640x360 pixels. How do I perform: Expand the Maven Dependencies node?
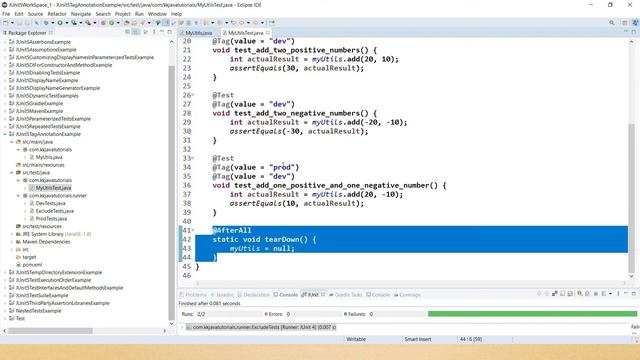click(x=11, y=242)
